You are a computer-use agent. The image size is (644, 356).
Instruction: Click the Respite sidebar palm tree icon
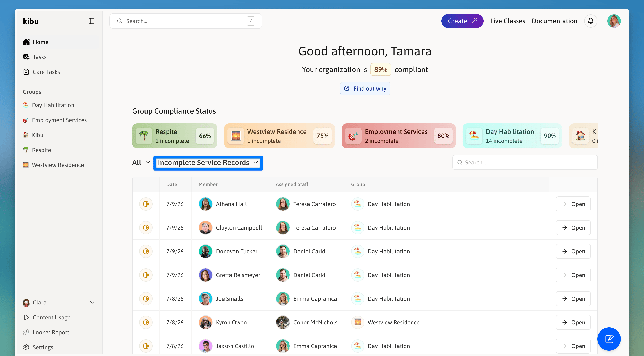coord(26,150)
